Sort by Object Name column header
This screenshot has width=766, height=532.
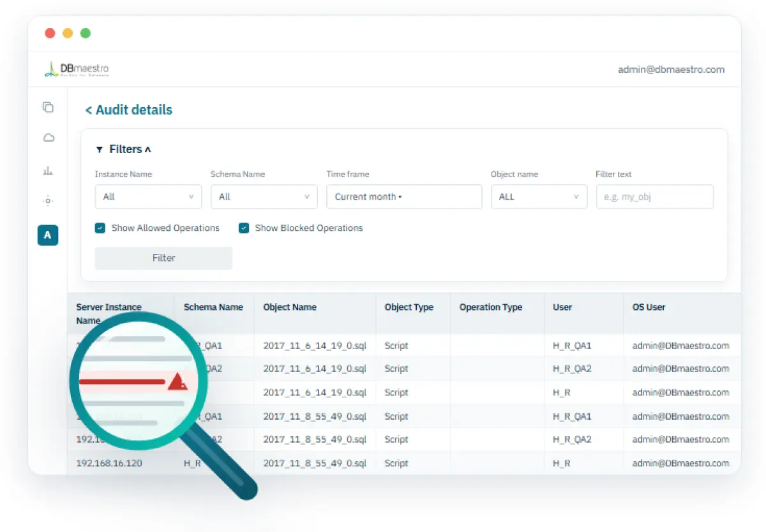(x=290, y=307)
